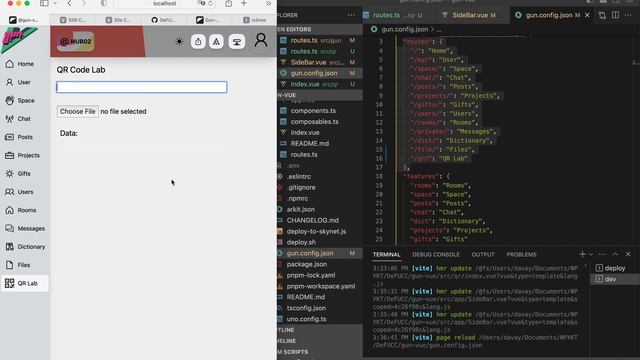Toggle light/dark theme sun icon

click(x=179, y=42)
